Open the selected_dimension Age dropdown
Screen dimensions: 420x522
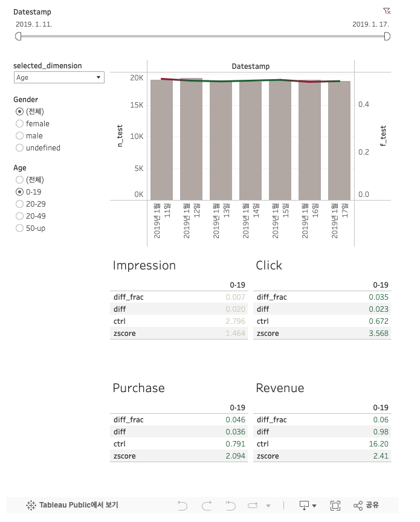pos(59,77)
